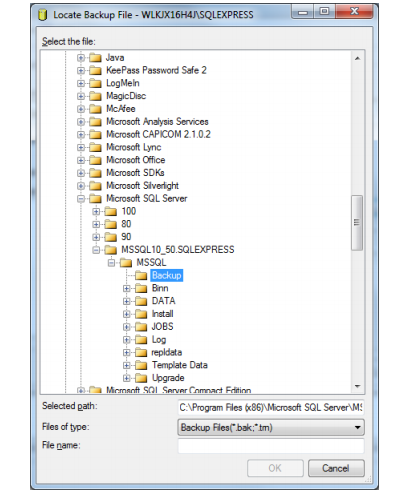Screen dimensions: 394x496
Task: Select the Upgrade folder label
Action: [x=168, y=378]
